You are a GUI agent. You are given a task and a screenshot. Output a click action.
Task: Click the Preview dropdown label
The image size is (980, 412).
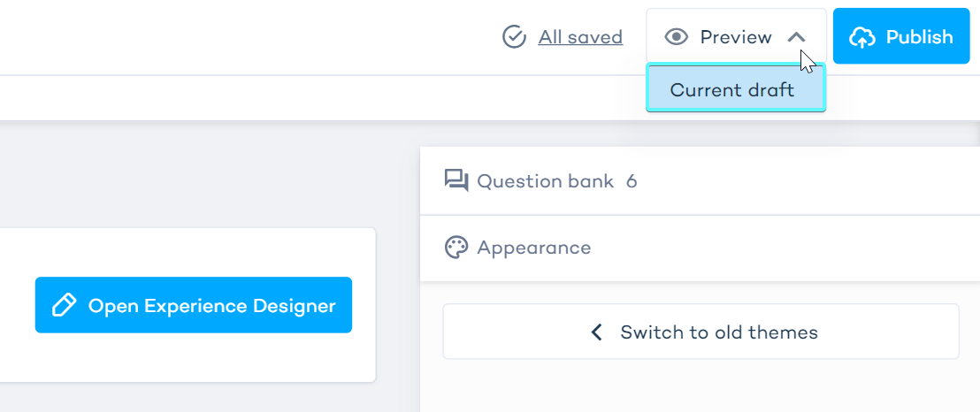click(x=736, y=37)
